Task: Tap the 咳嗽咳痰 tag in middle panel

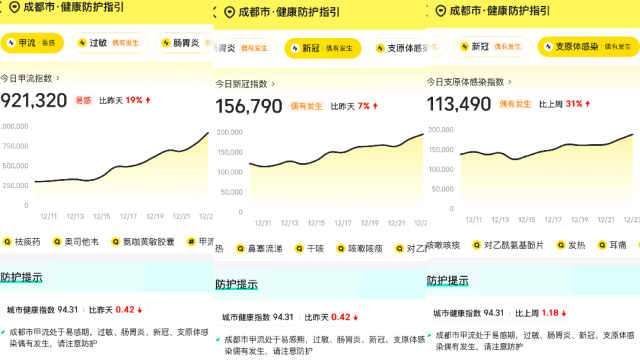Action: [360, 248]
